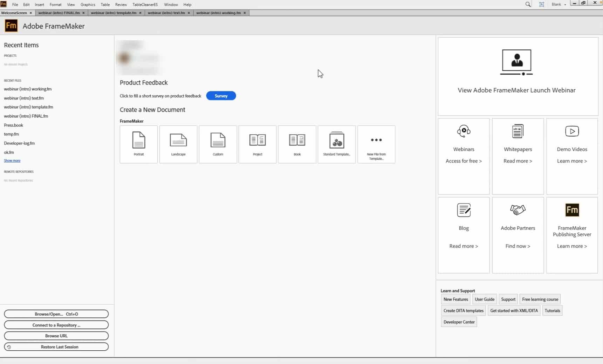Click Connect to a Repository button
This screenshot has width=603, height=364.
[56, 325]
